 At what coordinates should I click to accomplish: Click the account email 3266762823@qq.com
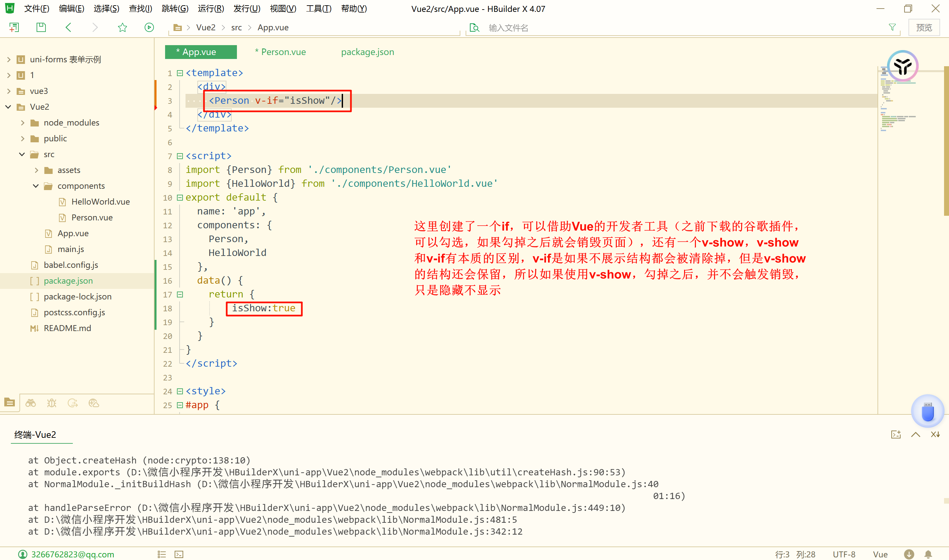coord(72,554)
